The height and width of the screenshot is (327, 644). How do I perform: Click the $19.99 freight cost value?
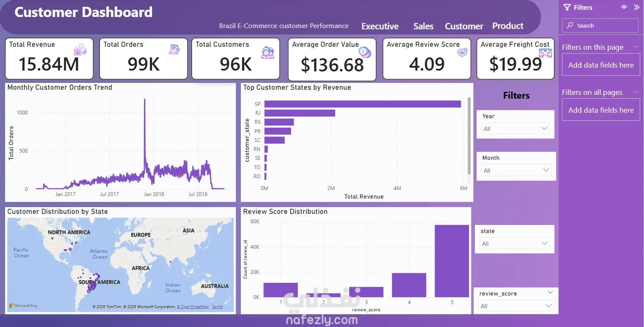point(515,64)
